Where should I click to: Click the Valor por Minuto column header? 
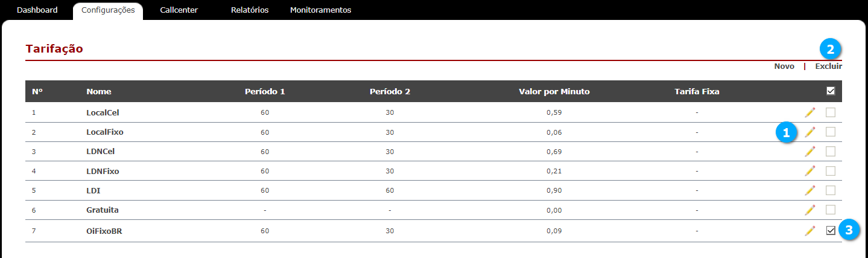(x=554, y=92)
